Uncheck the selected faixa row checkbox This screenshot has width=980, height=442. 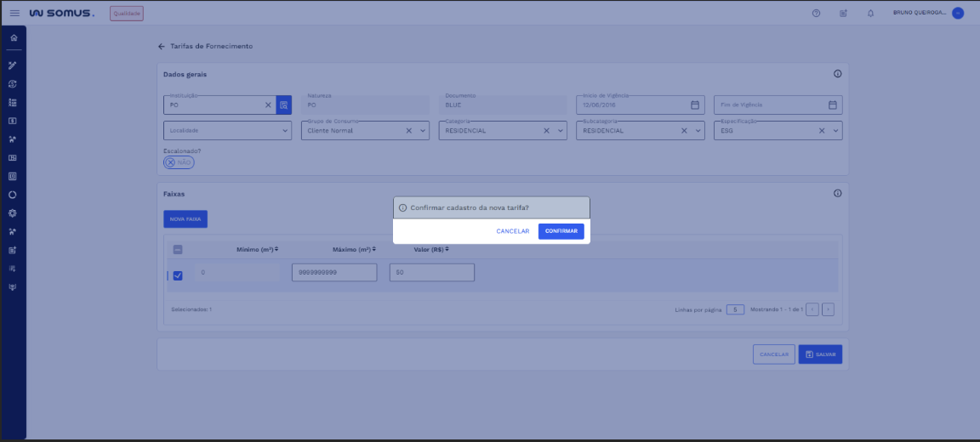178,275
